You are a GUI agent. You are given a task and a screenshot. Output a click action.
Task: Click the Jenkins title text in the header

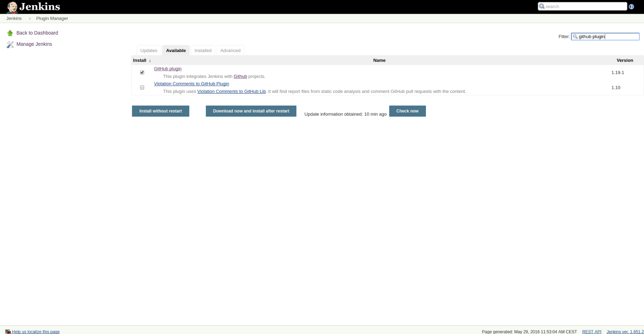pos(40,7)
